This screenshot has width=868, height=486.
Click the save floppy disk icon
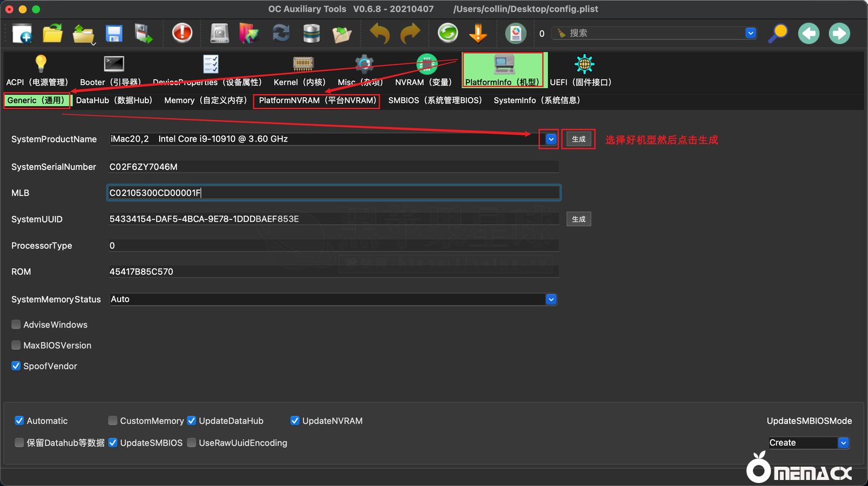tap(114, 33)
